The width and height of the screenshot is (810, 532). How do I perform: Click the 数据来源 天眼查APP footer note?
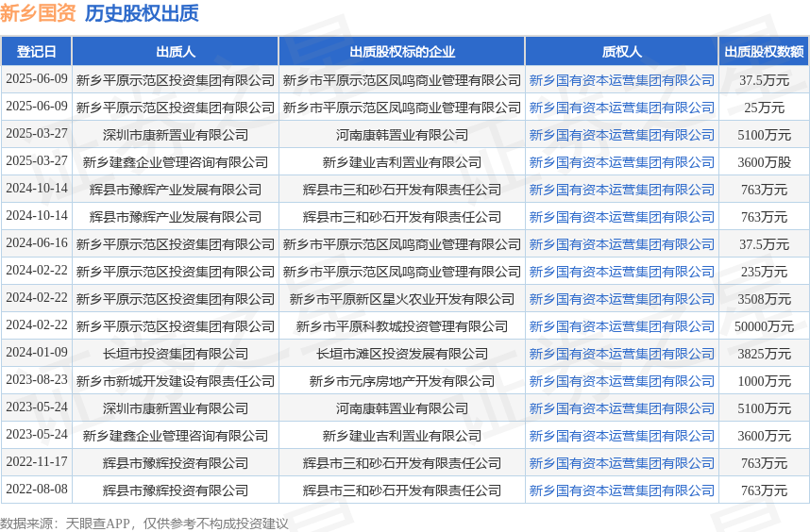144,524
